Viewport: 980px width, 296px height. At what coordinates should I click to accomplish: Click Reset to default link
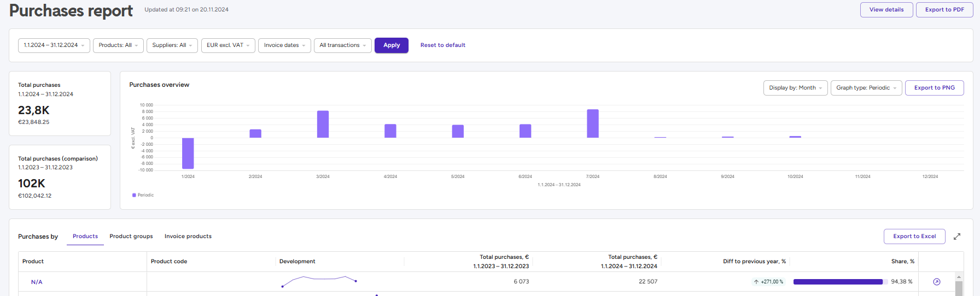[x=443, y=45]
